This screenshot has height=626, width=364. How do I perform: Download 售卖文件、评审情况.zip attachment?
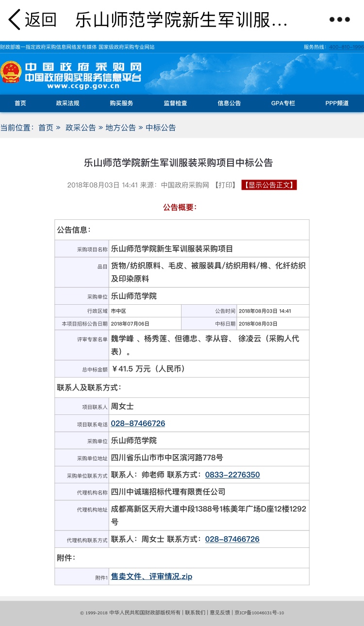[x=151, y=577]
